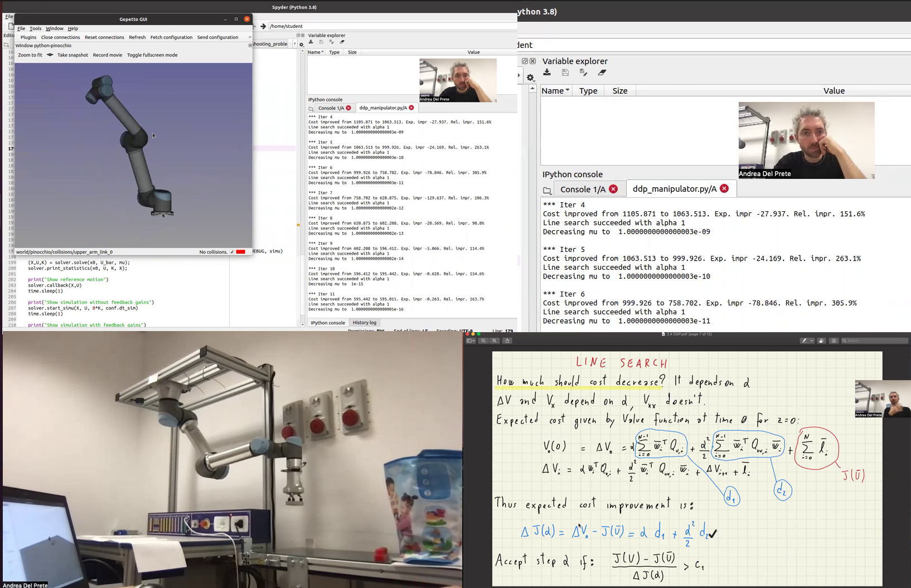Expand the markup tool chevron menu
Image resolution: width=911 pixels, height=588 pixels.
(812, 341)
